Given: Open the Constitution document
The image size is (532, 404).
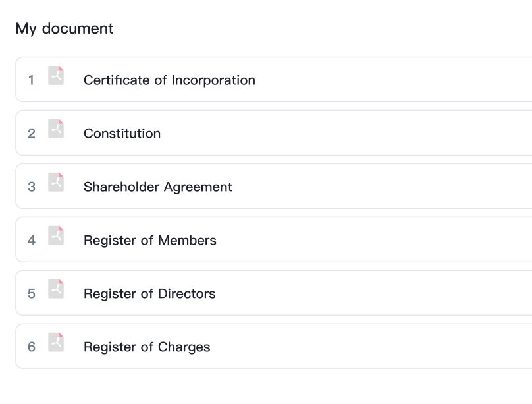Looking at the screenshot, I should [x=122, y=134].
